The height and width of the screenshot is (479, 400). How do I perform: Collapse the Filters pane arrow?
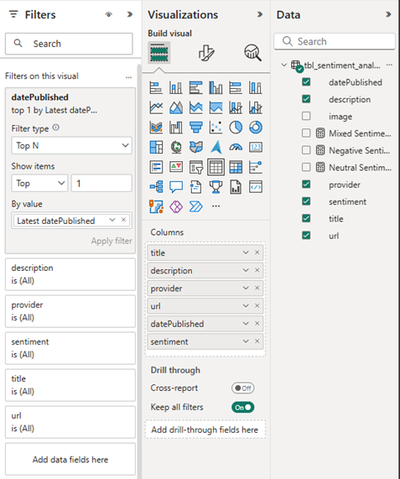click(130, 14)
